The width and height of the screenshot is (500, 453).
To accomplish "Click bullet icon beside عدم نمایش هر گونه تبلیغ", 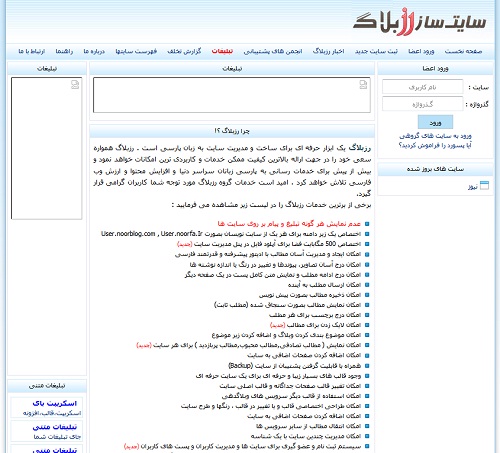I will tap(367, 224).
